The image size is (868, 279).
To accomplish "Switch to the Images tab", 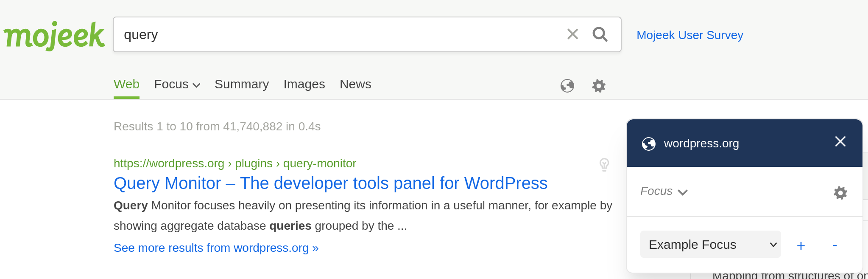I will pyautogui.click(x=304, y=84).
